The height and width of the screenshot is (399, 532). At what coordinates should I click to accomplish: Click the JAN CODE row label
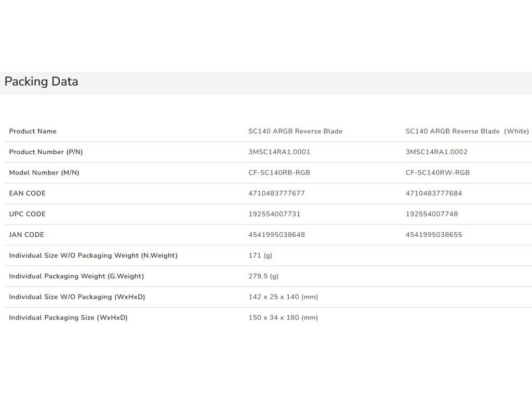tap(26, 235)
